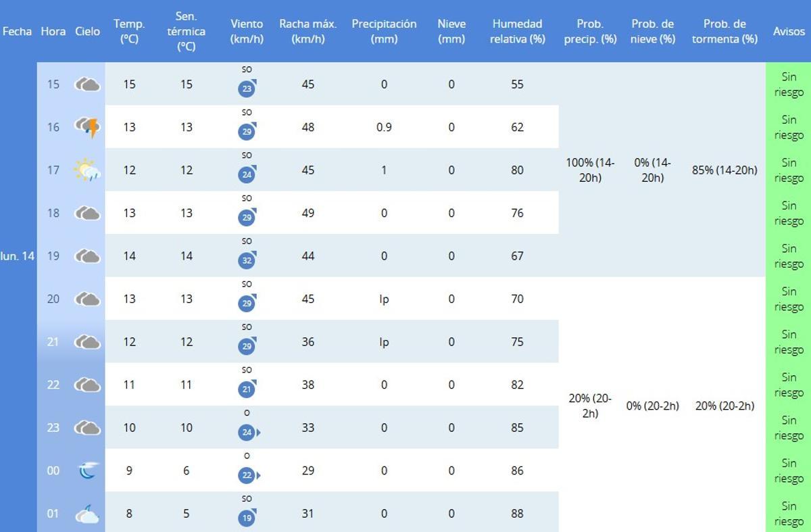Click the wind badge showing 32 km/h
This screenshot has height=532, width=811.
tap(247, 260)
